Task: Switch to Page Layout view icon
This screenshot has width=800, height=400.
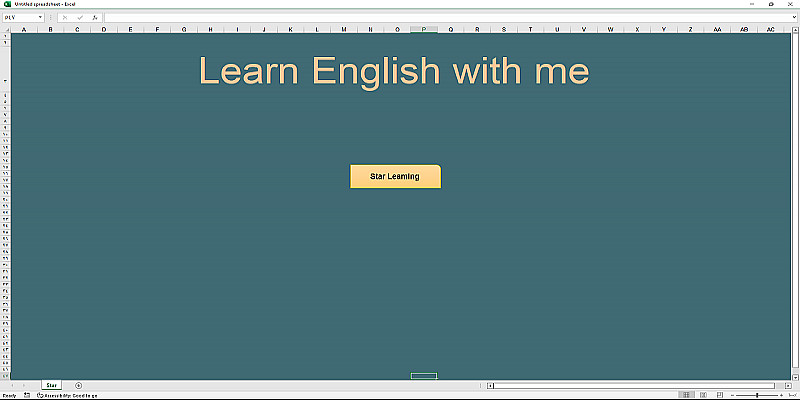Action: [703, 395]
